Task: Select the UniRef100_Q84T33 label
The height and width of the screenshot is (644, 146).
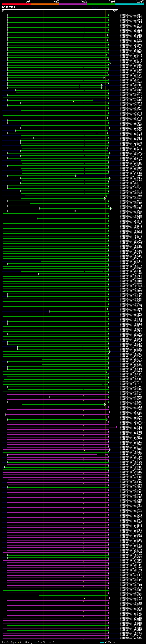Action: pos(131,63)
